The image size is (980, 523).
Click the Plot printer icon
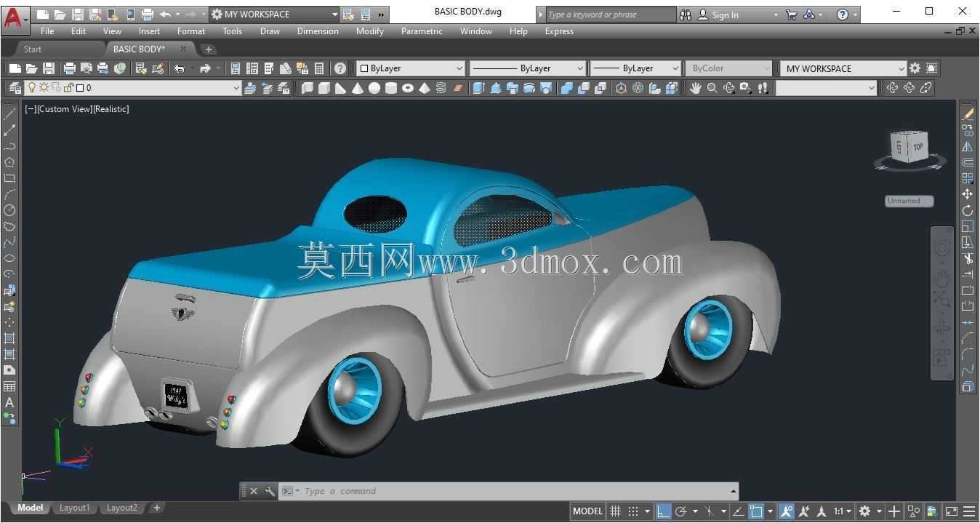click(70, 68)
